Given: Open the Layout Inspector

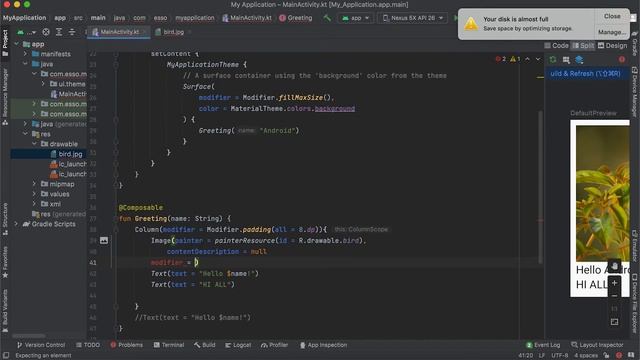Looking at the screenshot, I should point(597,345).
